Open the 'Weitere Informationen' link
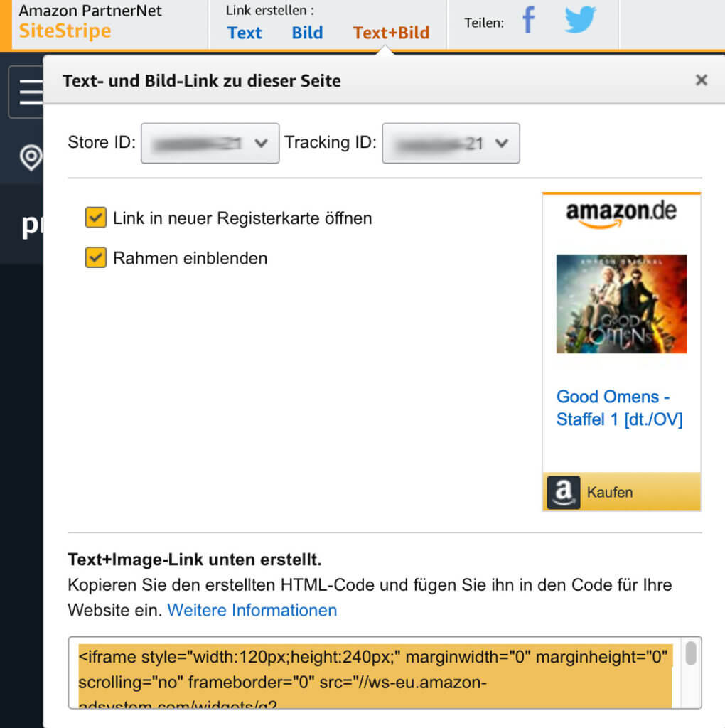This screenshot has width=725, height=728. [252, 610]
